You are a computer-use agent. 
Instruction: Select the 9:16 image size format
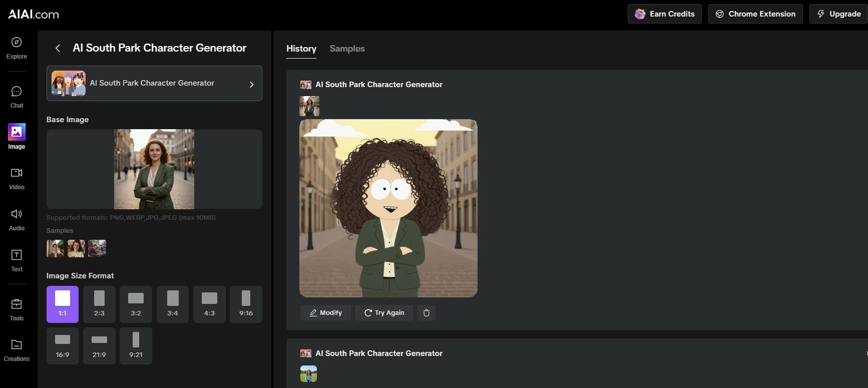246,304
